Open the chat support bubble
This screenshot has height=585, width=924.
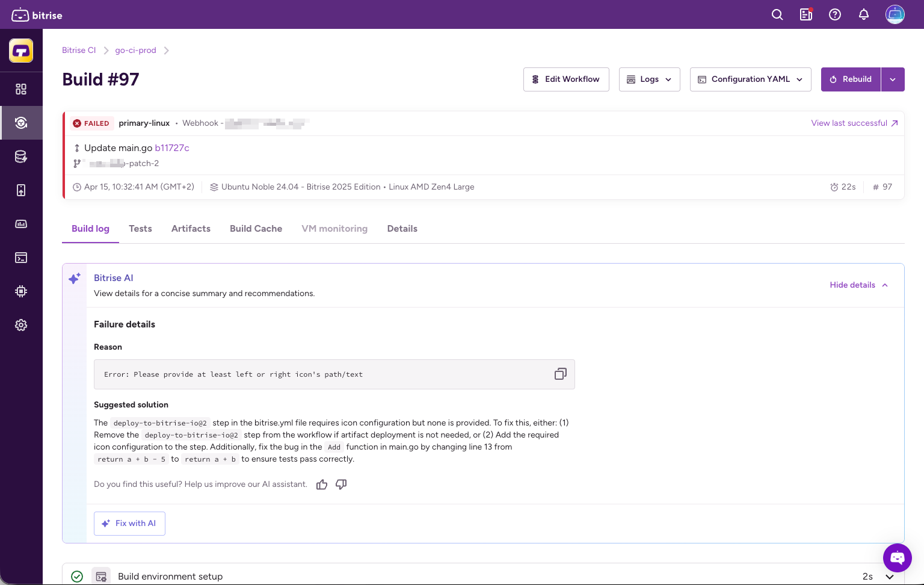898,558
